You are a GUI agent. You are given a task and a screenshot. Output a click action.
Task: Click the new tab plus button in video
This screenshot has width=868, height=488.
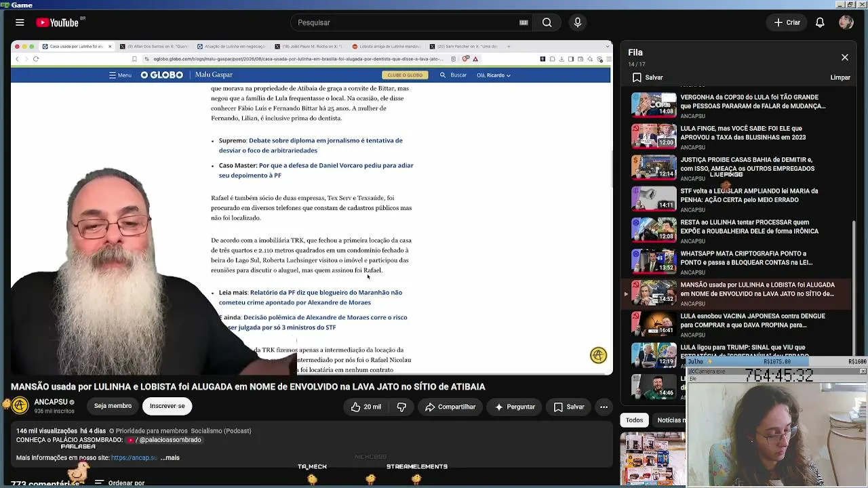[x=509, y=47]
